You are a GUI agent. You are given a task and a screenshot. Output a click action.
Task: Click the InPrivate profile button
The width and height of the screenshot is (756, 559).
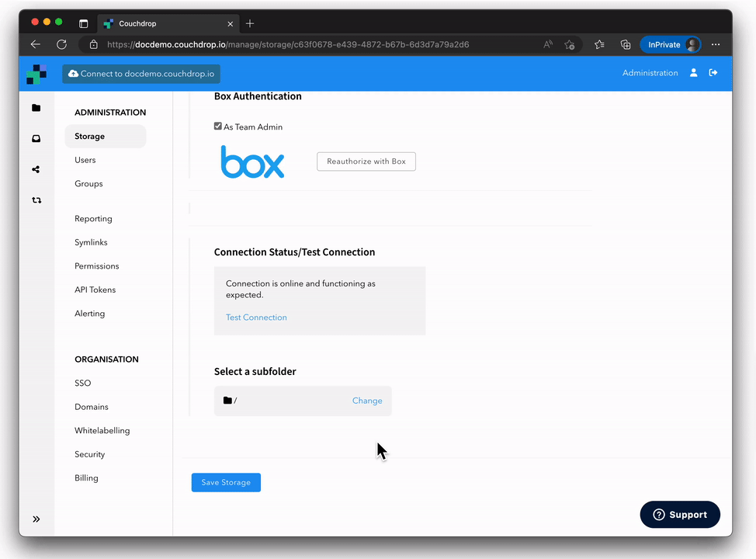click(x=670, y=44)
